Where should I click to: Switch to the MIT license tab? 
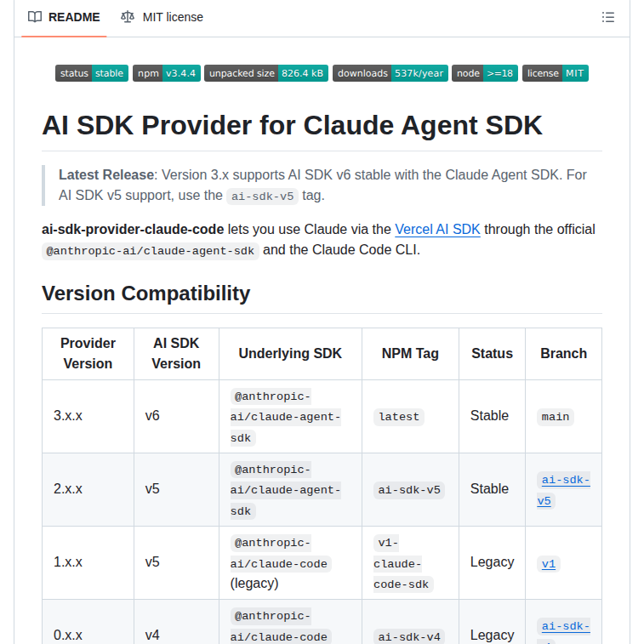click(x=162, y=17)
